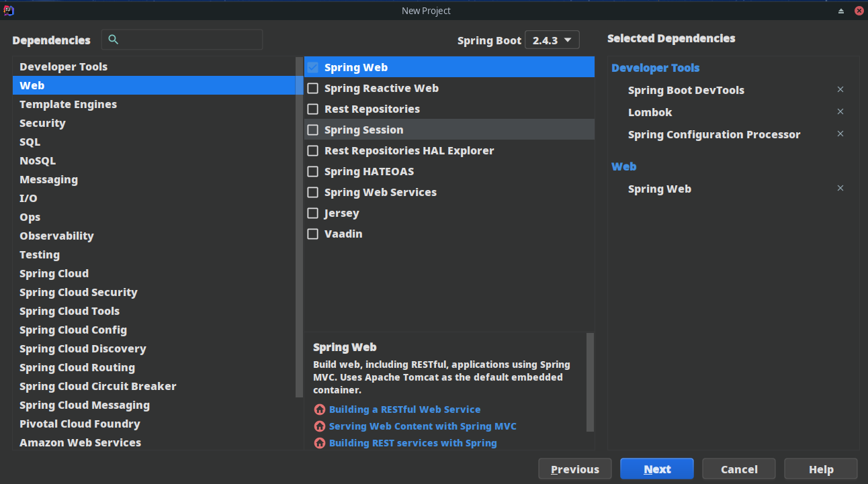Select Spring Cloud Tools category
The width and height of the screenshot is (868, 484).
(x=154, y=311)
